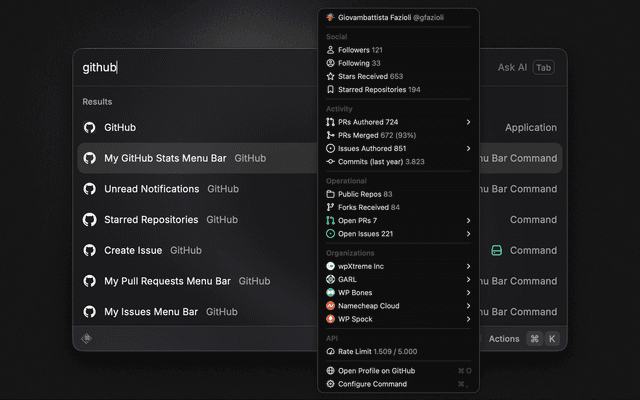
Task: Click the green circle icon for Open Issues
Action: tap(330, 234)
